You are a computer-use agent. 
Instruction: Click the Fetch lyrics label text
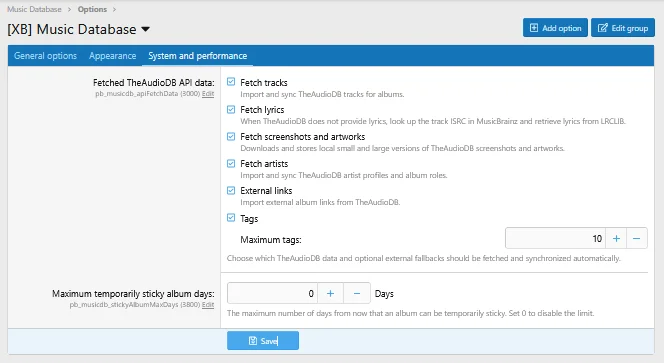tap(262, 110)
